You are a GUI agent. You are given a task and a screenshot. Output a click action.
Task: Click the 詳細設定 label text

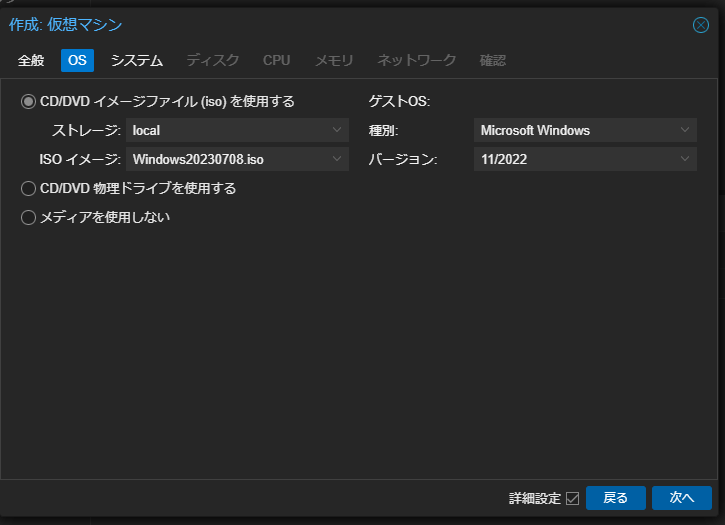pos(535,499)
